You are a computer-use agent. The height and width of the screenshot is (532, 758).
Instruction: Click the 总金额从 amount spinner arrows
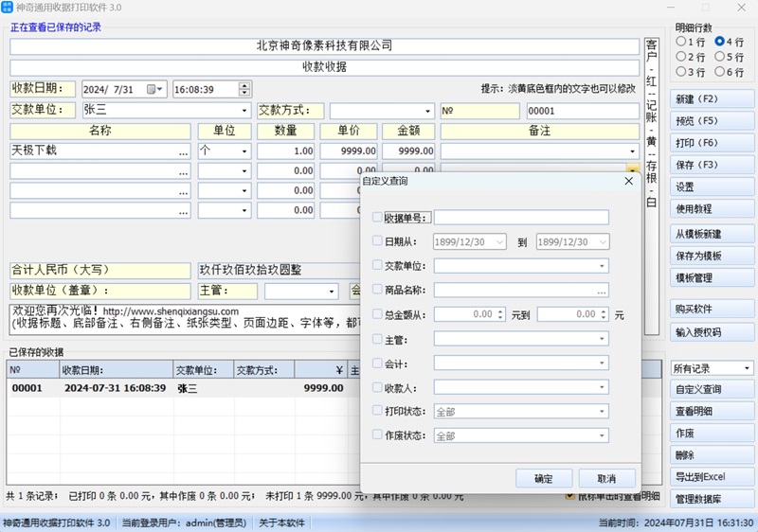[x=498, y=314]
